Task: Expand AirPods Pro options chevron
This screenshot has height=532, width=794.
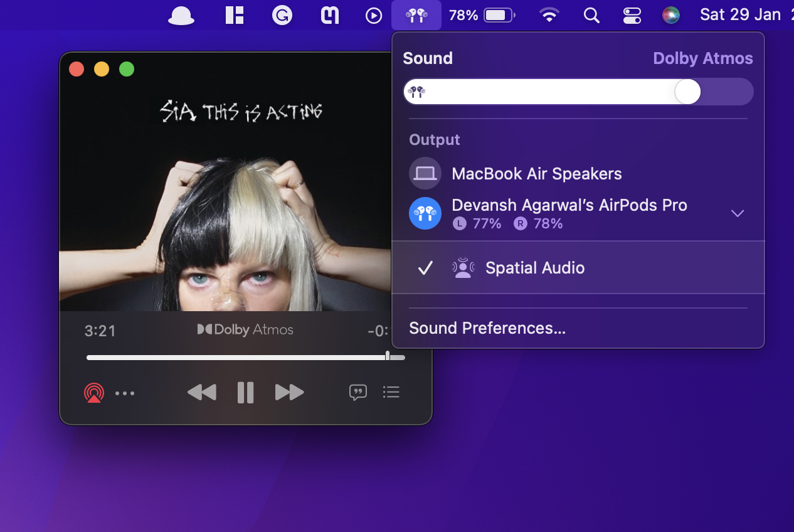Action: coord(738,213)
